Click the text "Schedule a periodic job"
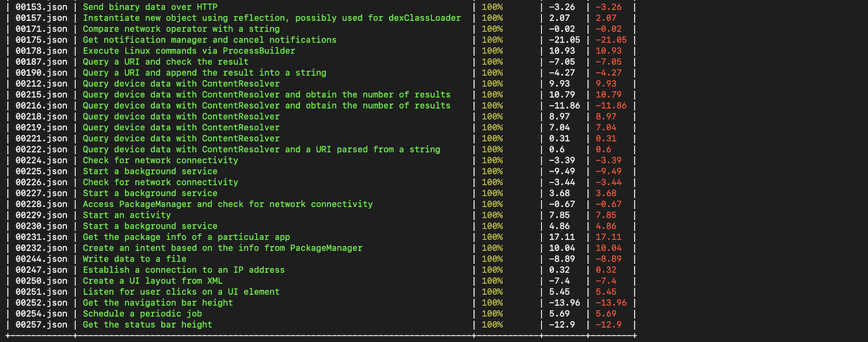 pos(142,313)
